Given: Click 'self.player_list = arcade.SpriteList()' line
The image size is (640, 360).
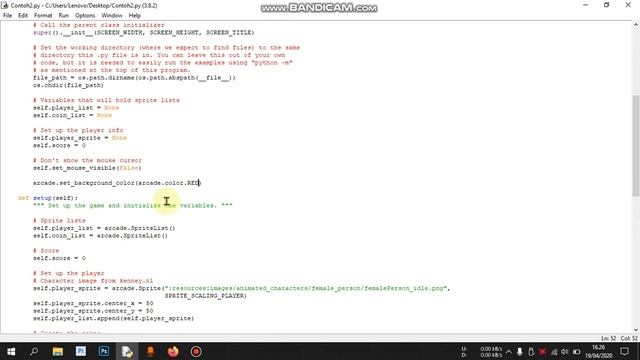Looking at the screenshot, I should pyautogui.click(x=104, y=228).
